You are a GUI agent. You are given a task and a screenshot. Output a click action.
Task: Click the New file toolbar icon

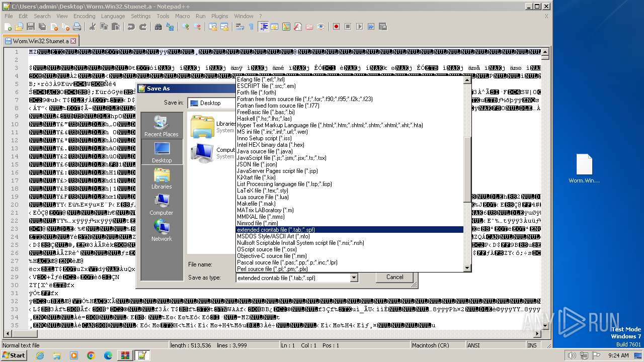[x=8, y=27]
